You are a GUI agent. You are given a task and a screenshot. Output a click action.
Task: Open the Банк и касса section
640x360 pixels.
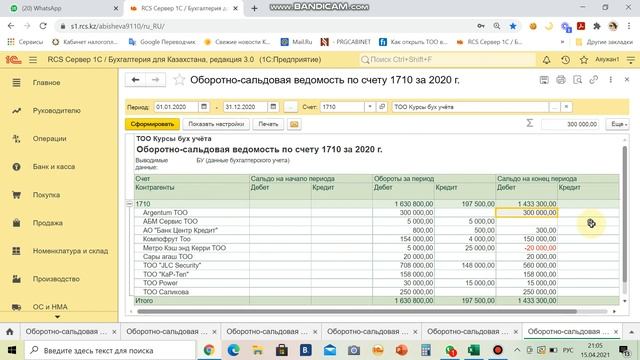click(53, 167)
